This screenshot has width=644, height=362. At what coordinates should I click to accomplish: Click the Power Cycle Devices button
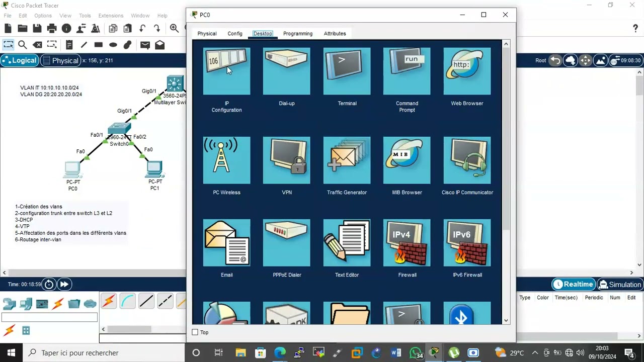click(x=49, y=285)
